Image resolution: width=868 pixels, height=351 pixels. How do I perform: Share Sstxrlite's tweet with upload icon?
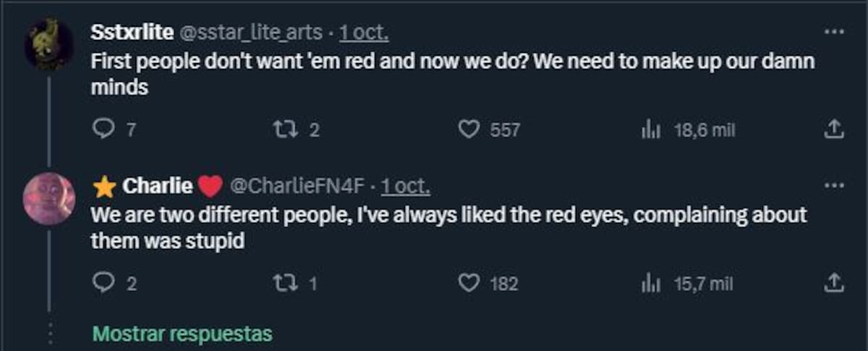(834, 130)
